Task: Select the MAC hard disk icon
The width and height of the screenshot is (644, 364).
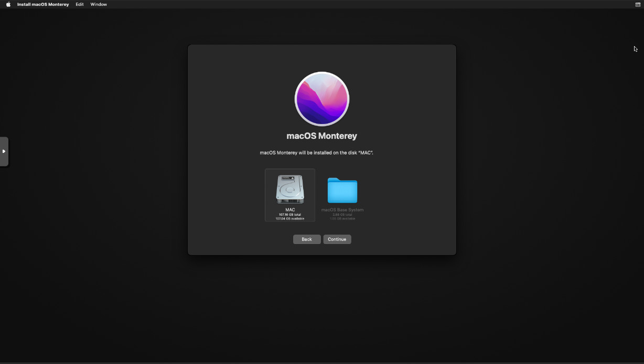Action: point(290,189)
